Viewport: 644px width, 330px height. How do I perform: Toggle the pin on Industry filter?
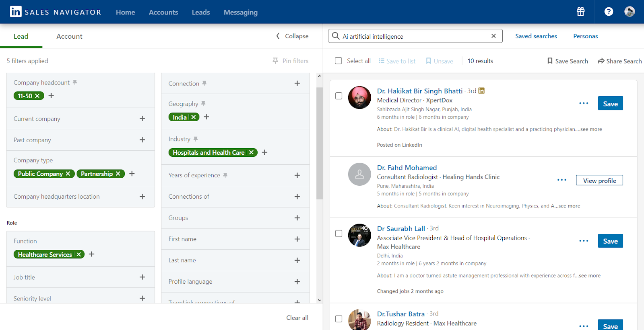(196, 139)
